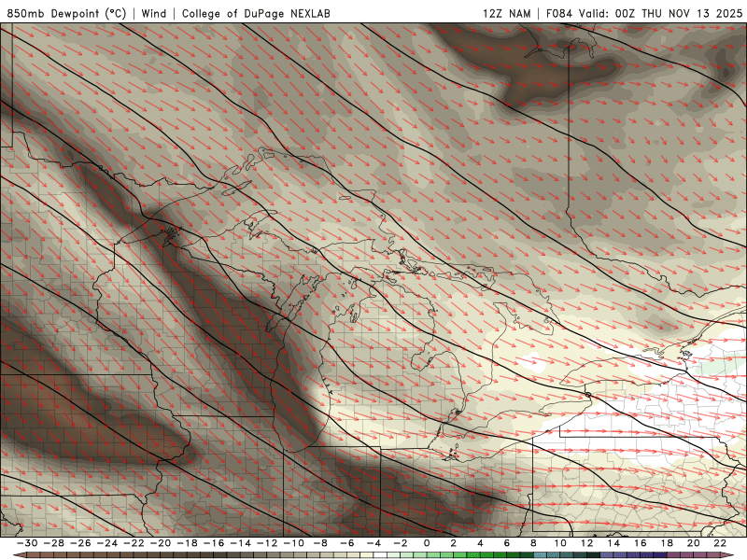Image resolution: width=747 pixels, height=560 pixels.
Task: Click 'College of DuPage NEXLAB' header text
Action: (256, 13)
